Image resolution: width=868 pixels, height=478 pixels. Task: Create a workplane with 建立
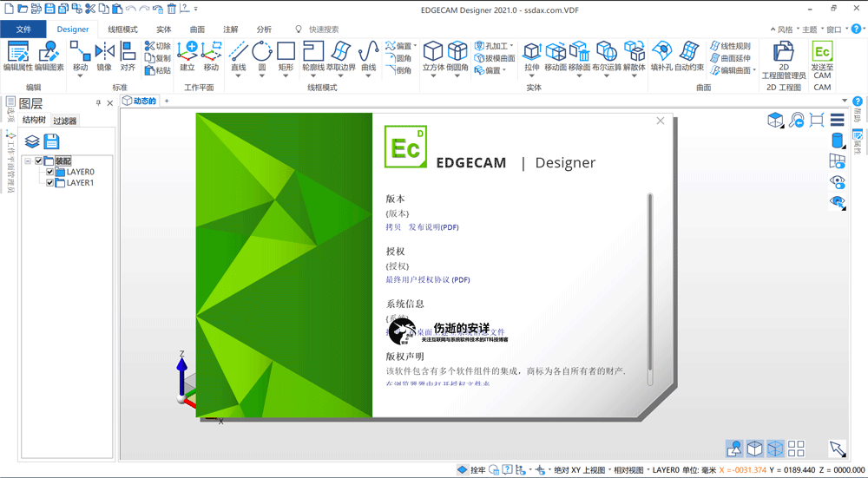coord(187,56)
